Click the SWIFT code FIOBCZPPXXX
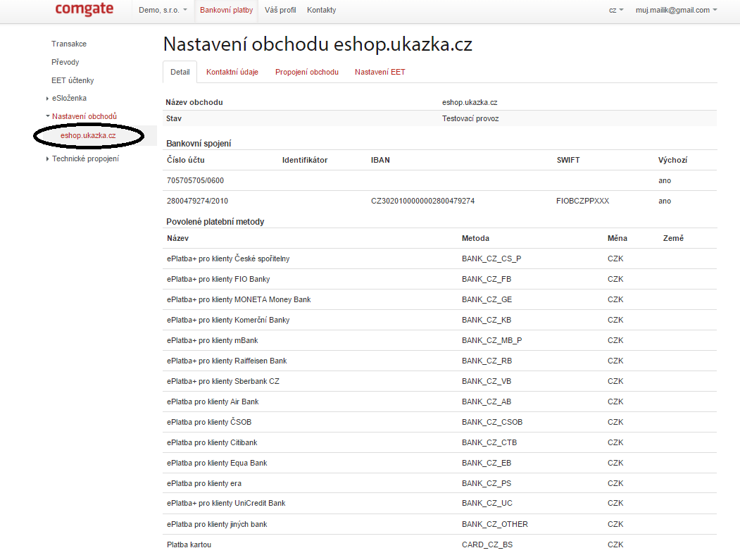Image resolution: width=740 pixels, height=560 pixels. (583, 201)
